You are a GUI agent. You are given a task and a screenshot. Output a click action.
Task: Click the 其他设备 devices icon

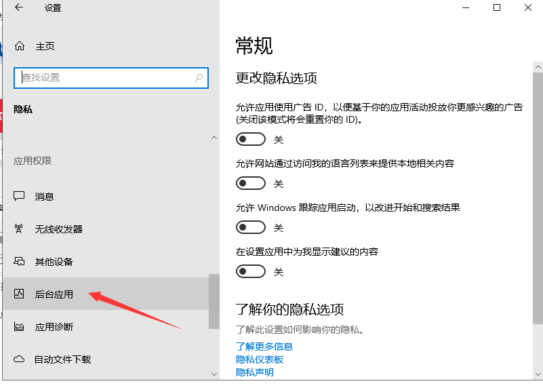coord(20,262)
